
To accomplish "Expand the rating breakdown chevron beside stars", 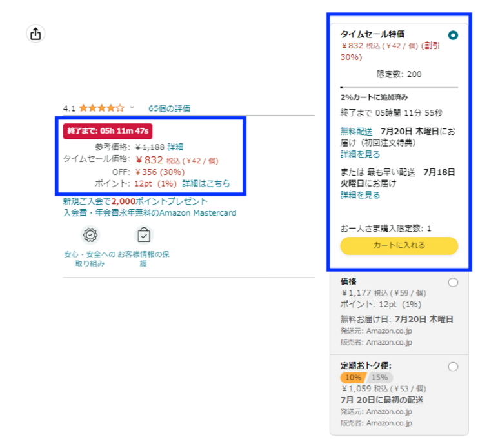I will (132, 108).
